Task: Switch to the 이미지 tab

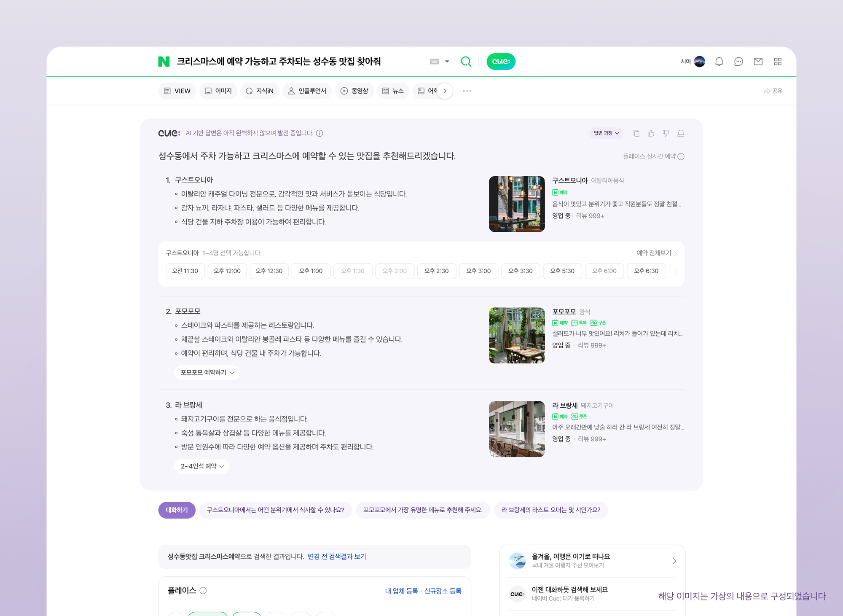Action: pos(218,91)
